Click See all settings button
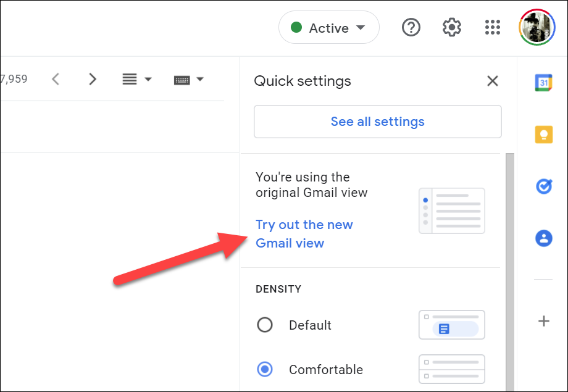 coord(377,122)
